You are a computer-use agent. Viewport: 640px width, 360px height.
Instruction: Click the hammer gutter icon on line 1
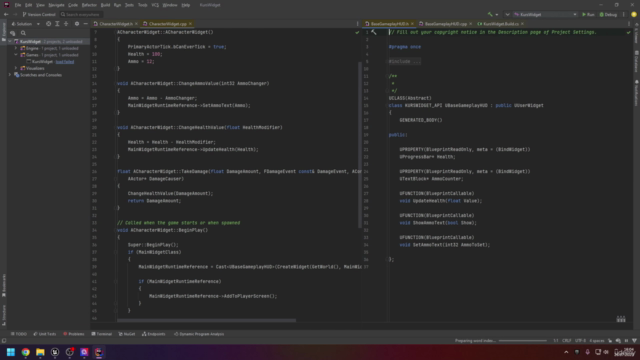(374, 32)
